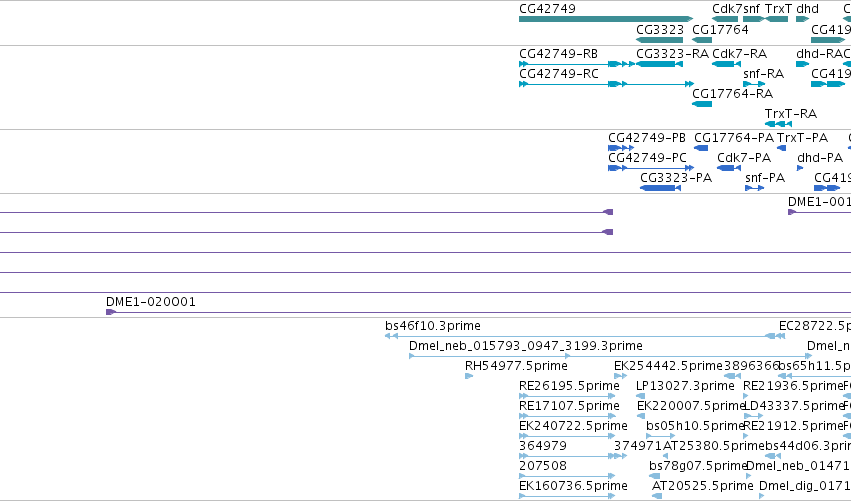The height and width of the screenshot is (501, 851).
Task: Click the TrxT-PA protein label
Action: [x=802, y=138]
